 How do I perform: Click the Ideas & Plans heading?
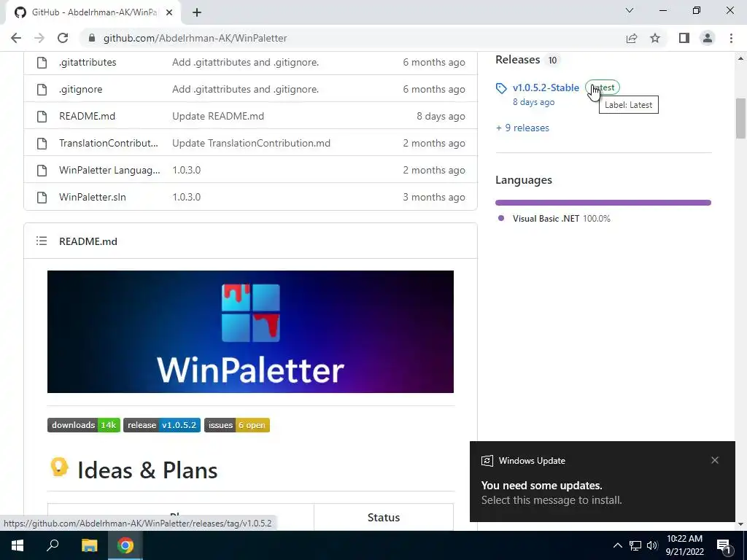(147, 470)
